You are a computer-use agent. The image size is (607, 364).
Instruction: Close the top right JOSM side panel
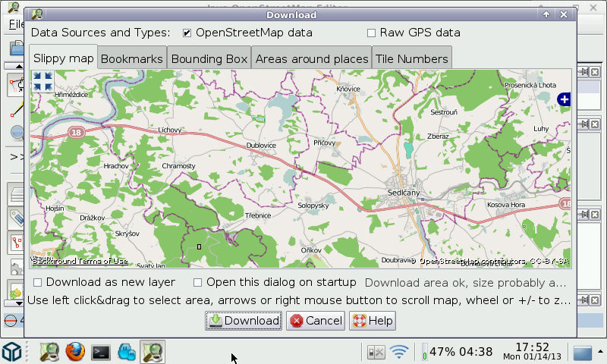[595, 72]
